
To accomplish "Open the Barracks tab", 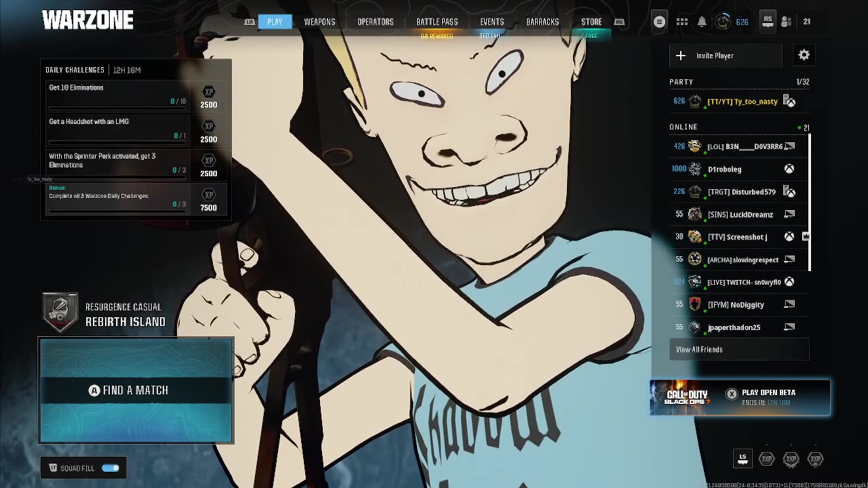I will tap(542, 22).
